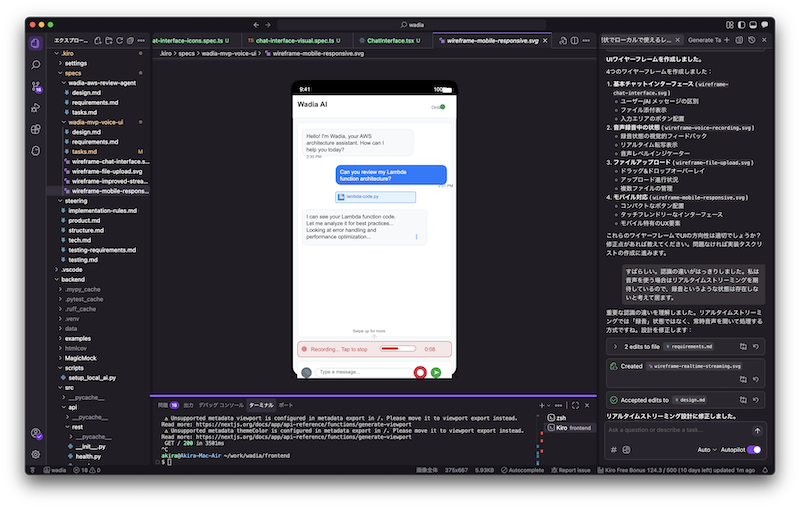
Task: Open the デバッグ コンソール panel tab
Action: click(221, 405)
